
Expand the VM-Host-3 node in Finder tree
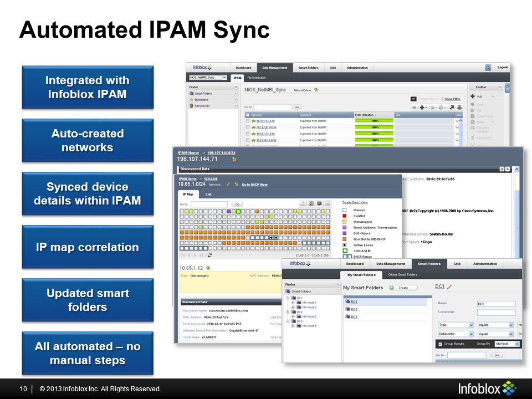(293, 316)
